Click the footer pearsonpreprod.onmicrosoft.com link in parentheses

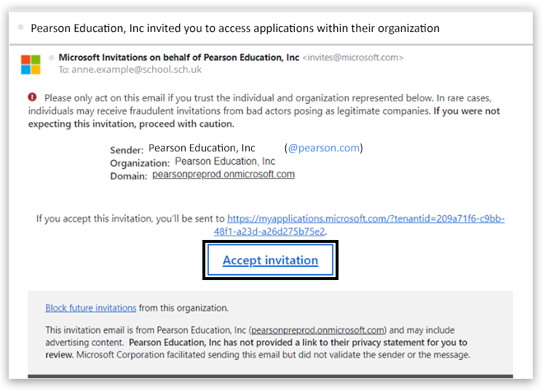(317, 329)
